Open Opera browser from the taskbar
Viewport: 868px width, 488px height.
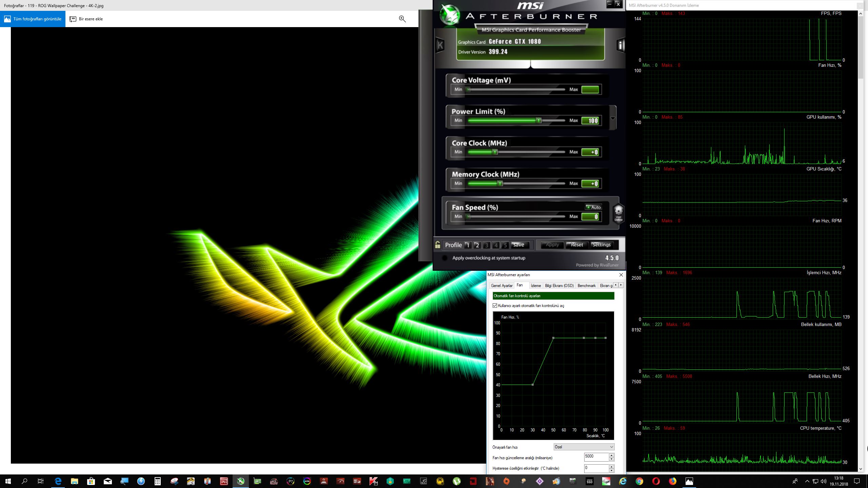click(x=656, y=481)
